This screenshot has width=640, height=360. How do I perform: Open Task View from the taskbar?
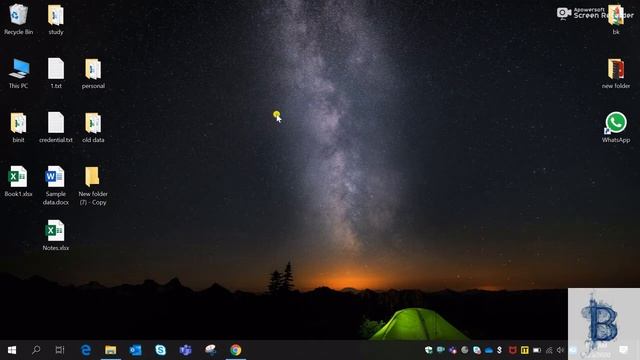pos(60,350)
